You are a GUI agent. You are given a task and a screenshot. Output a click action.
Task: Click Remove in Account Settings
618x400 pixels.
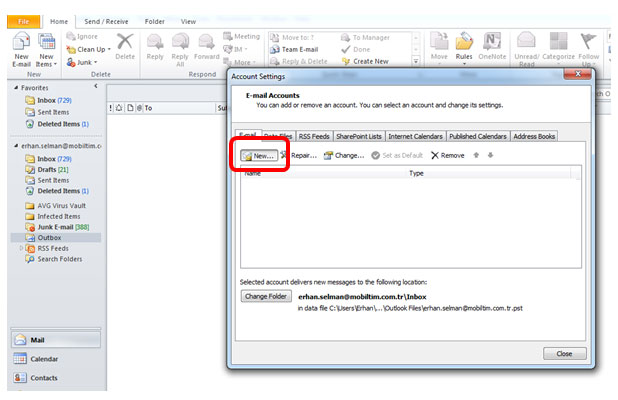[448, 155]
